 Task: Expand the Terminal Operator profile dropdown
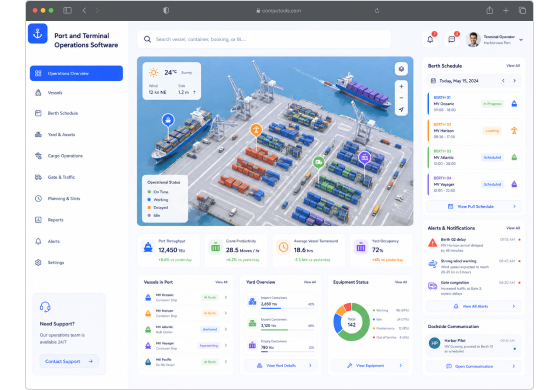pyautogui.click(x=521, y=40)
